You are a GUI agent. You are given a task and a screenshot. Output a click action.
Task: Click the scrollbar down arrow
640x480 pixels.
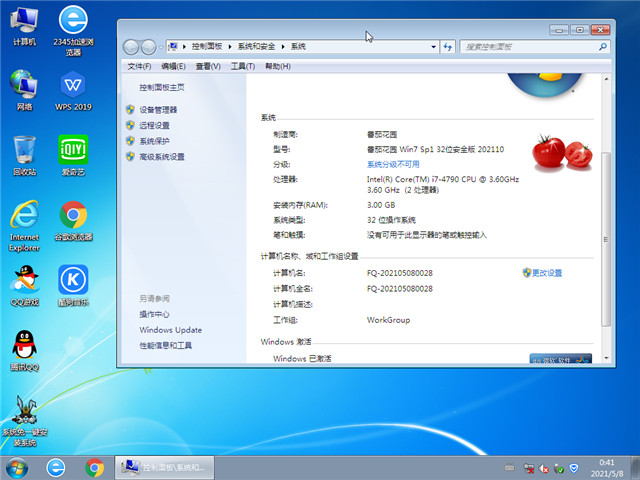pos(607,358)
